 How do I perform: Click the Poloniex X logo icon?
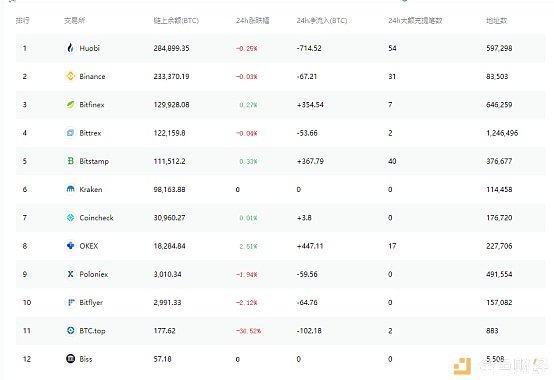pyautogui.click(x=71, y=274)
